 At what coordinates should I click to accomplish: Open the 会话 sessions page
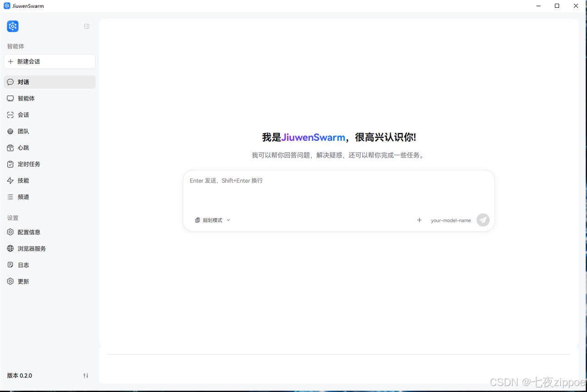pyautogui.click(x=50, y=115)
